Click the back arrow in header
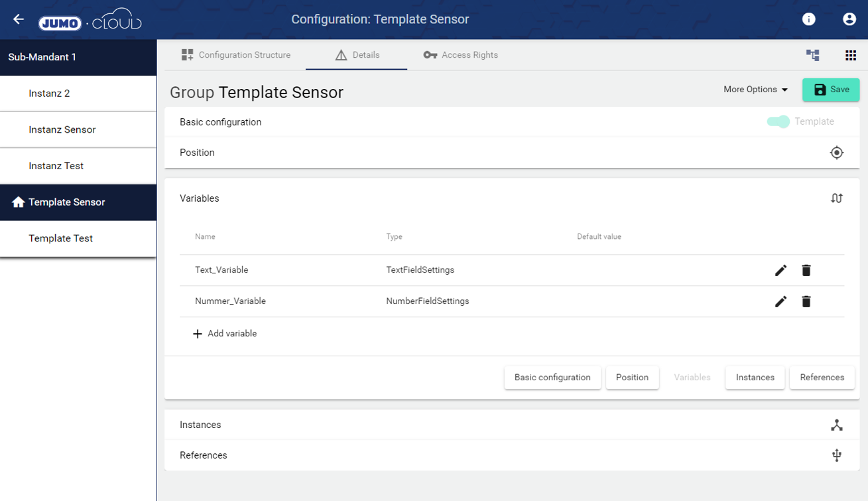Viewport: 868px width, 501px height. point(19,19)
